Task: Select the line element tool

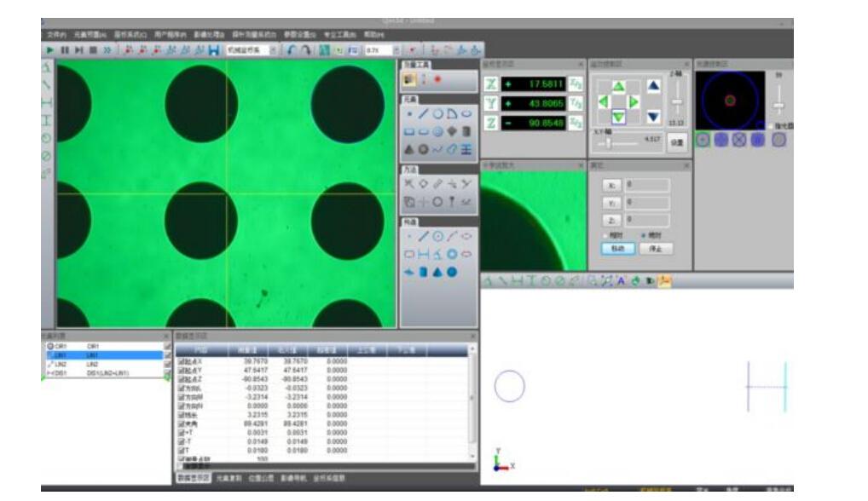Action: coord(424,113)
